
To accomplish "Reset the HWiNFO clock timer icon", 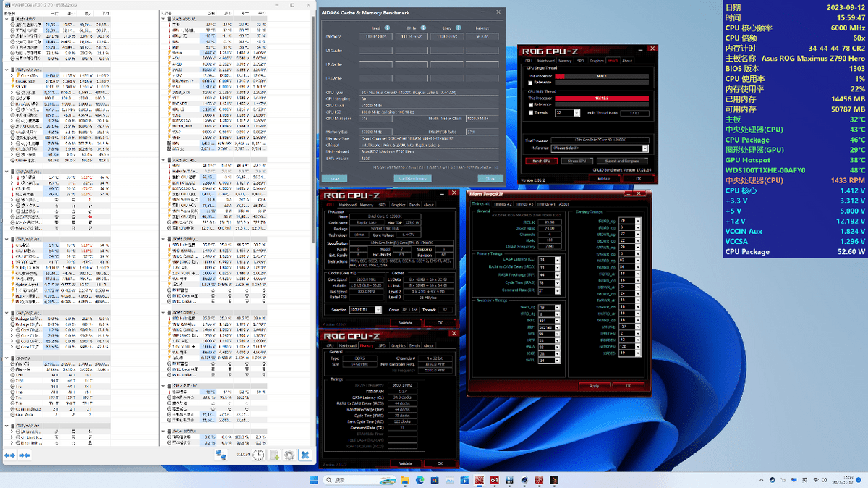I will coord(258,455).
